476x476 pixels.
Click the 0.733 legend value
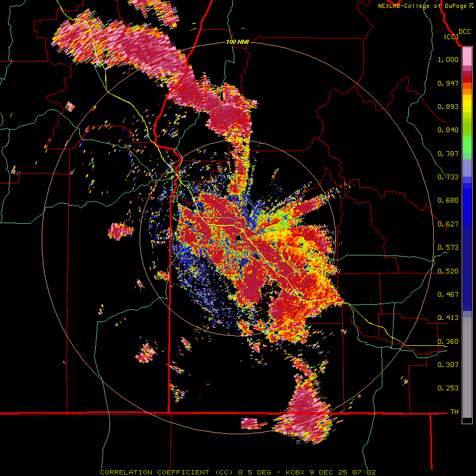(448, 177)
